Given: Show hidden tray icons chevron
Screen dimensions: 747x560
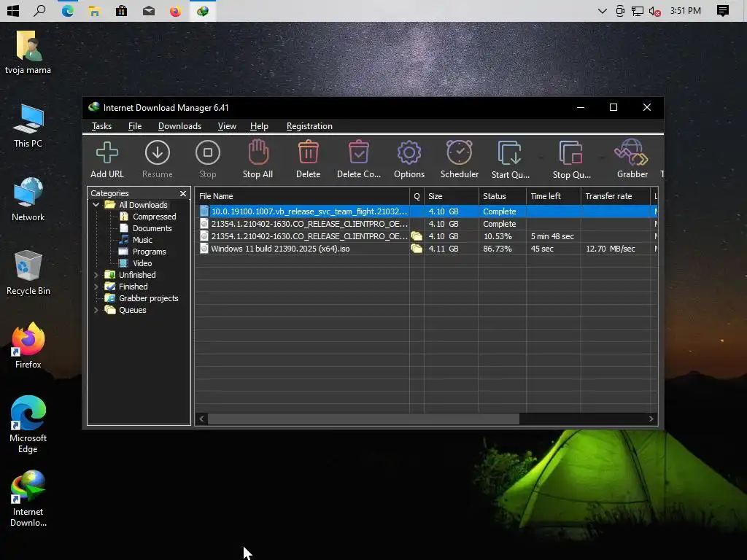Looking at the screenshot, I should 602,10.
